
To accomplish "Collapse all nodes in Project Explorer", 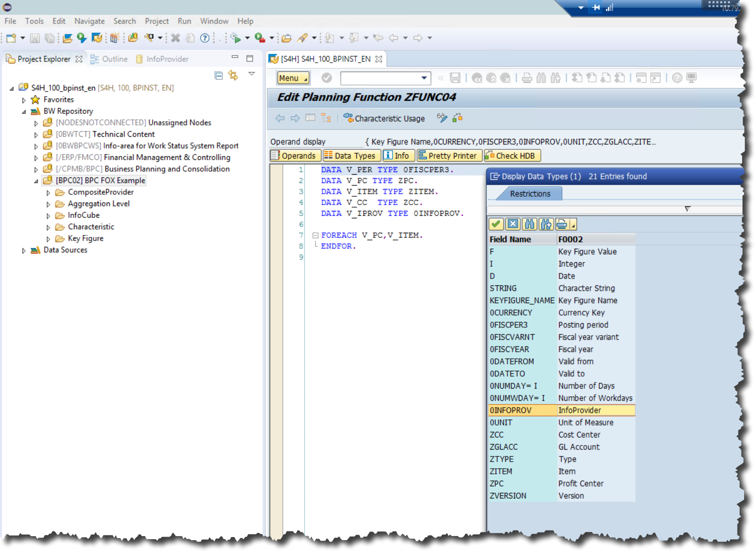I will tap(219, 75).
